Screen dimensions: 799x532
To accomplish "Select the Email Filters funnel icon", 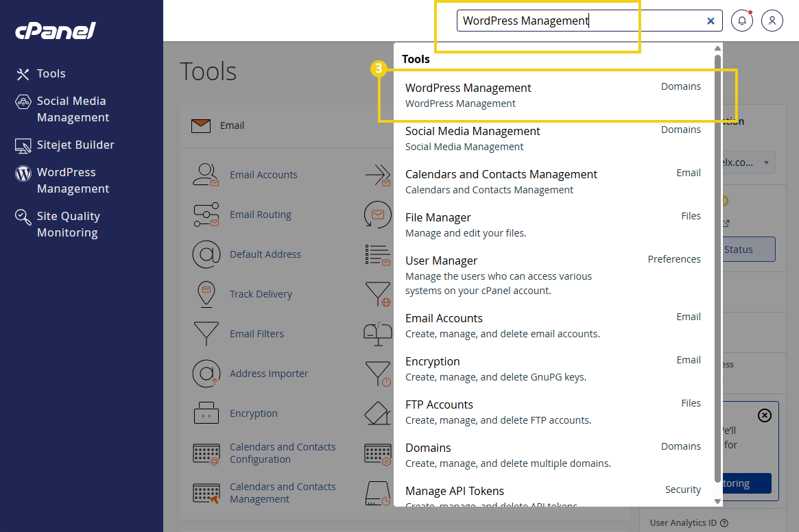I will pos(206,333).
